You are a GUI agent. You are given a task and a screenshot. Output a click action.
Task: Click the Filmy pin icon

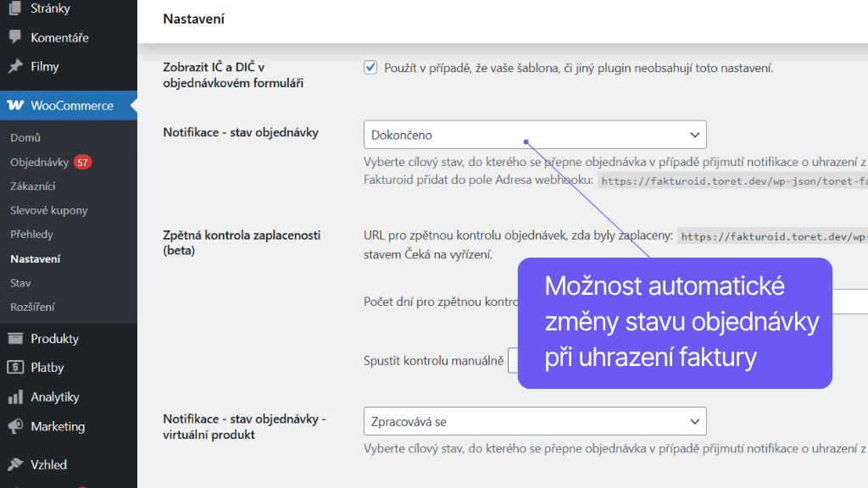(x=15, y=66)
